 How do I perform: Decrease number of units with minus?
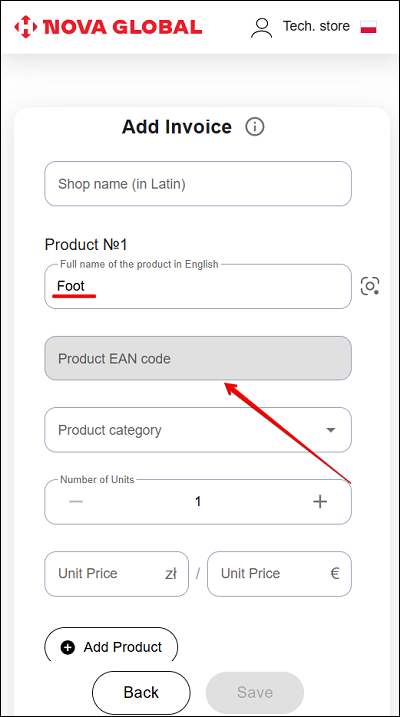point(76,502)
